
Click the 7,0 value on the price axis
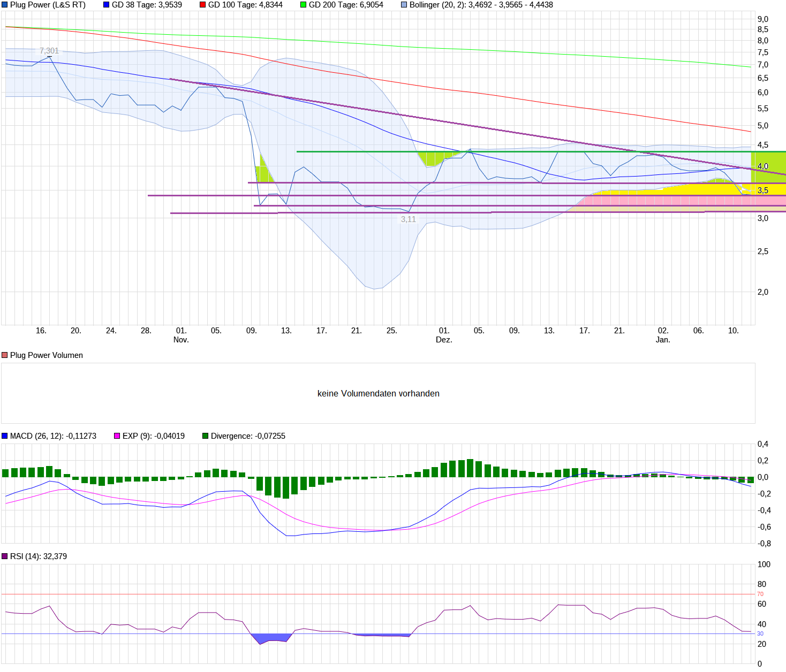click(x=763, y=65)
